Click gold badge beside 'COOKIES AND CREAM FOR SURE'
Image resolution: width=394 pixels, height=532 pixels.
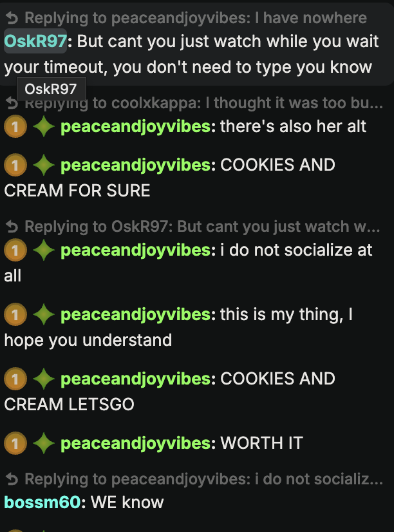click(15, 165)
